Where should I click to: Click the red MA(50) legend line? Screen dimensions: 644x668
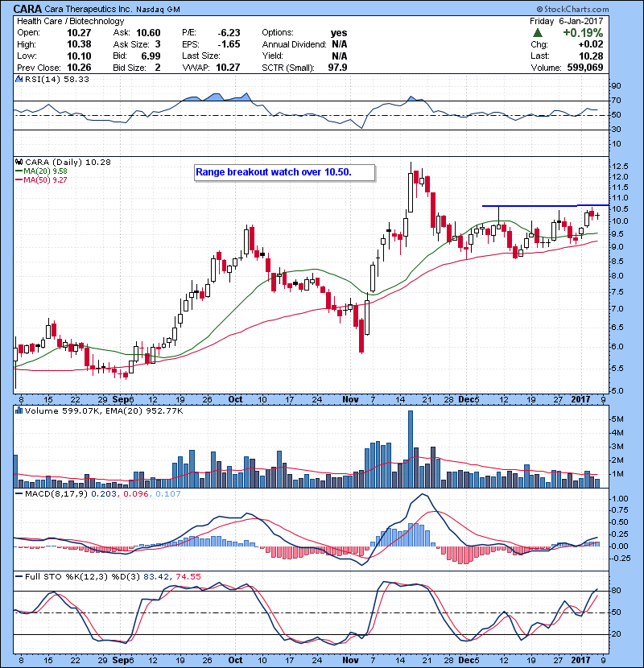[x=19, y=179]
